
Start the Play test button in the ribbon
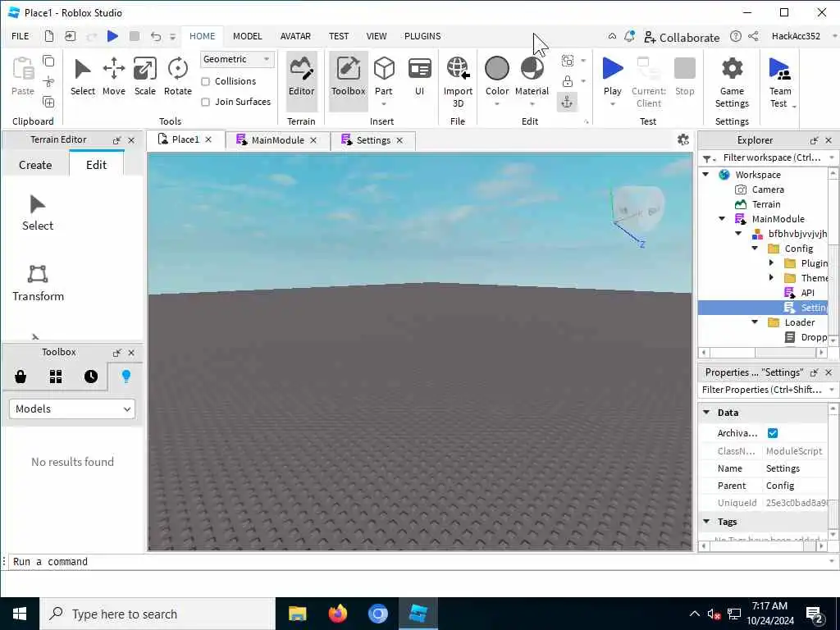tap(612, 77)
